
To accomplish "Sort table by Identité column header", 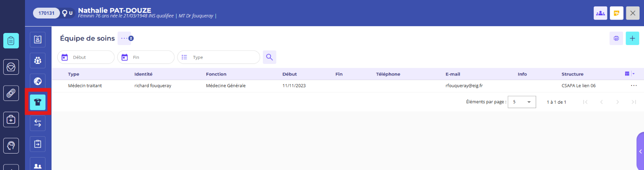I will (143, 74).
